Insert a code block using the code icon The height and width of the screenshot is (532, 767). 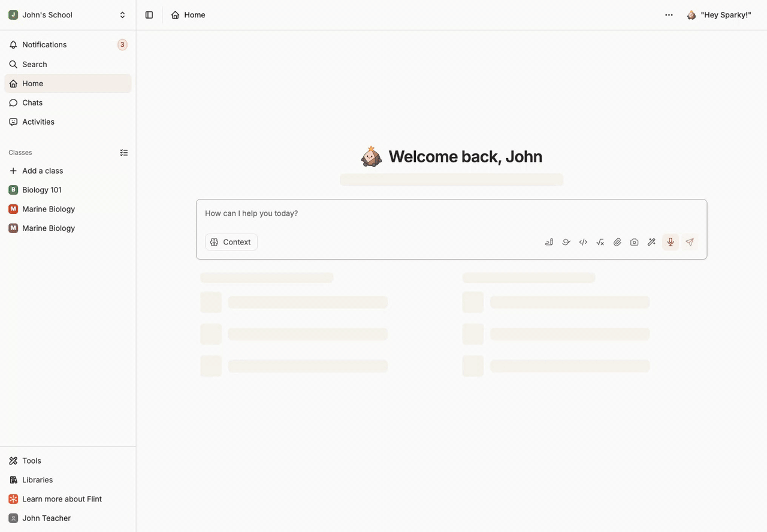tap(583, 242)
